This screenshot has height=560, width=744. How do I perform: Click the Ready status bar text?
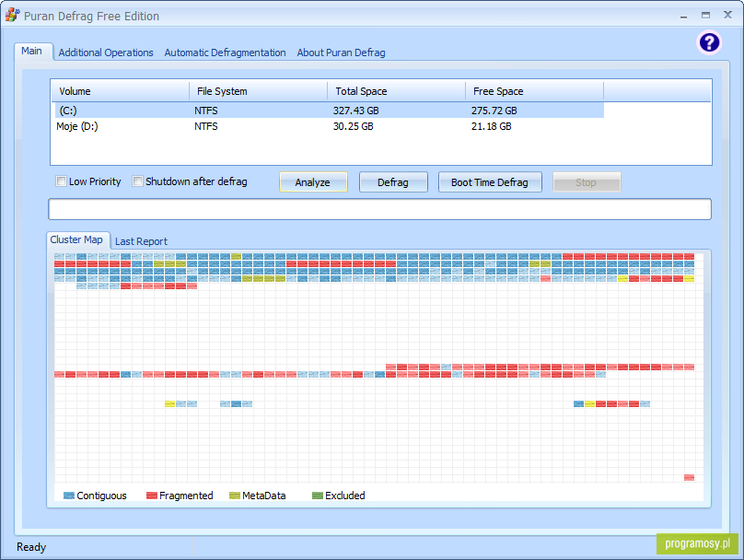(31, 547)
